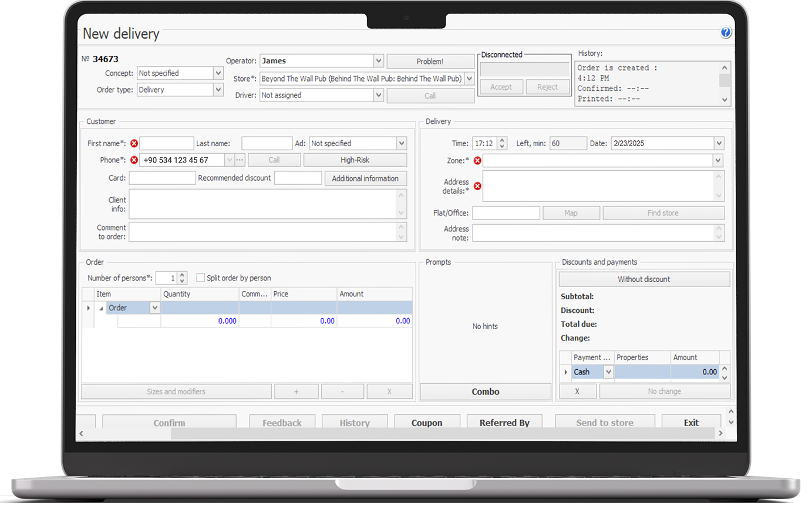Click red error icon next to First name
Screen dimensions: 812x507
pos(134,144)
